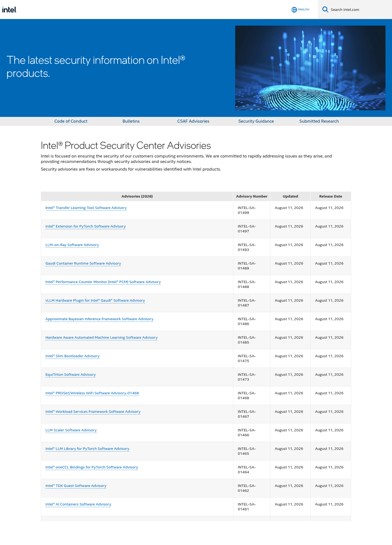Open EquiTriton Software Advisory link
392x545 pixels.
(71, 375)
